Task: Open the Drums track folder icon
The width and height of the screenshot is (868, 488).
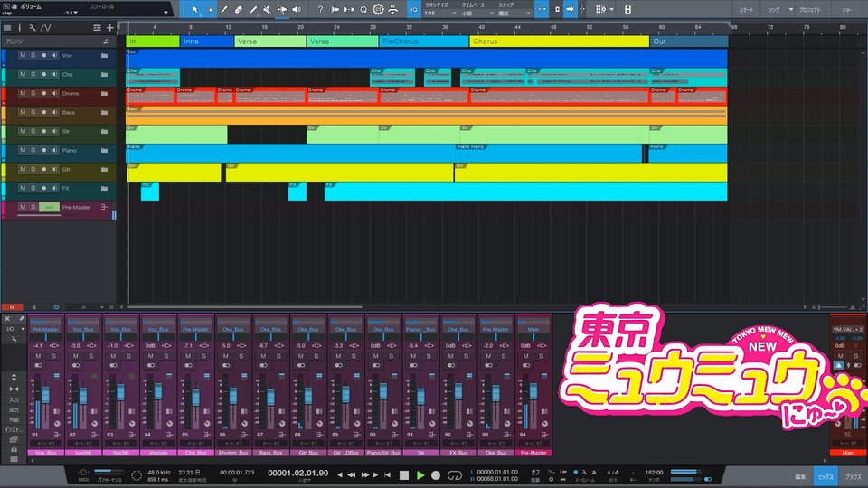Action: tap(104, 93)
